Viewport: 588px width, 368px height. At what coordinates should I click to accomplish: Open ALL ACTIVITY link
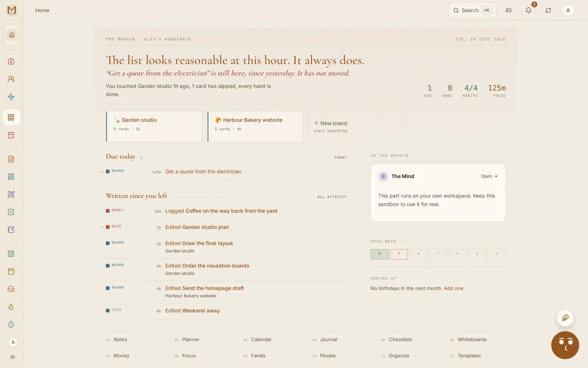point(332,197)
